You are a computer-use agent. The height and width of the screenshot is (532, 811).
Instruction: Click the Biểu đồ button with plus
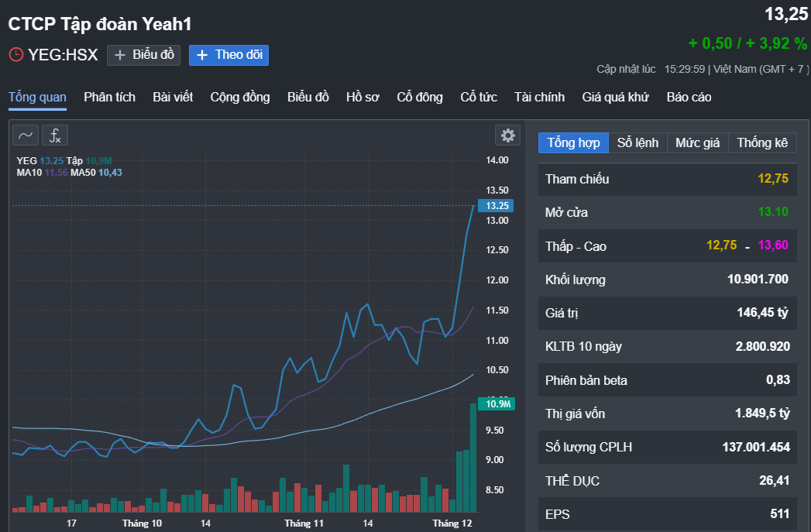tap(144, 55)
